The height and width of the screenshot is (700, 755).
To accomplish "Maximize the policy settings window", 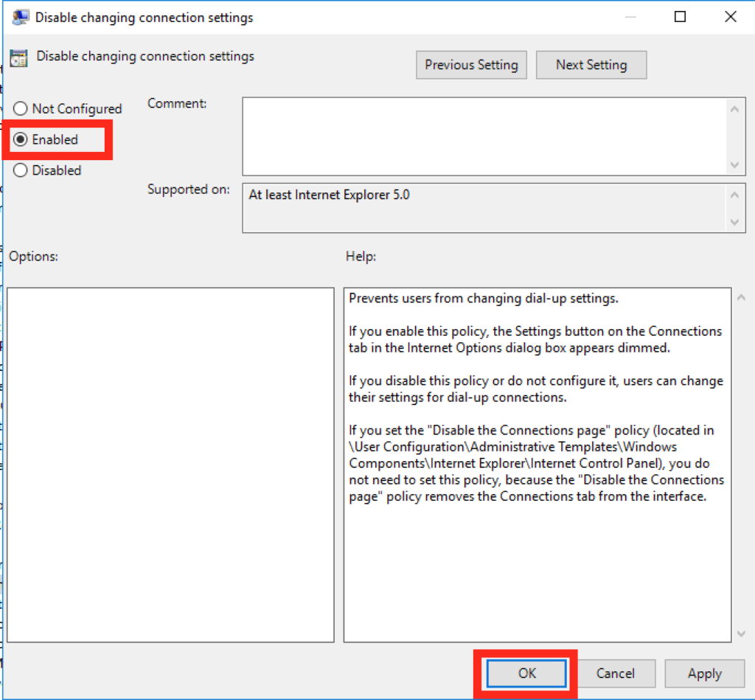I will pyautogui.click(x=681, y=17).
